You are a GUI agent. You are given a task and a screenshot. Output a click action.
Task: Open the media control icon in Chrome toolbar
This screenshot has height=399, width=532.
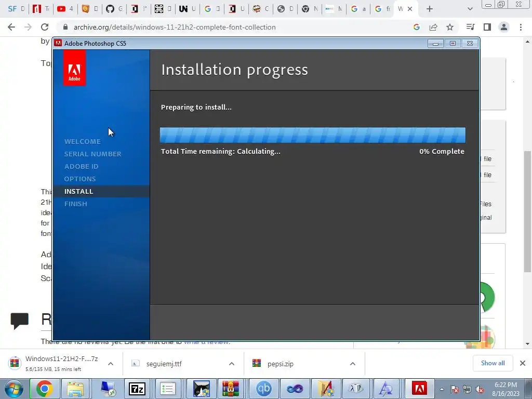(x=470, y=27)
